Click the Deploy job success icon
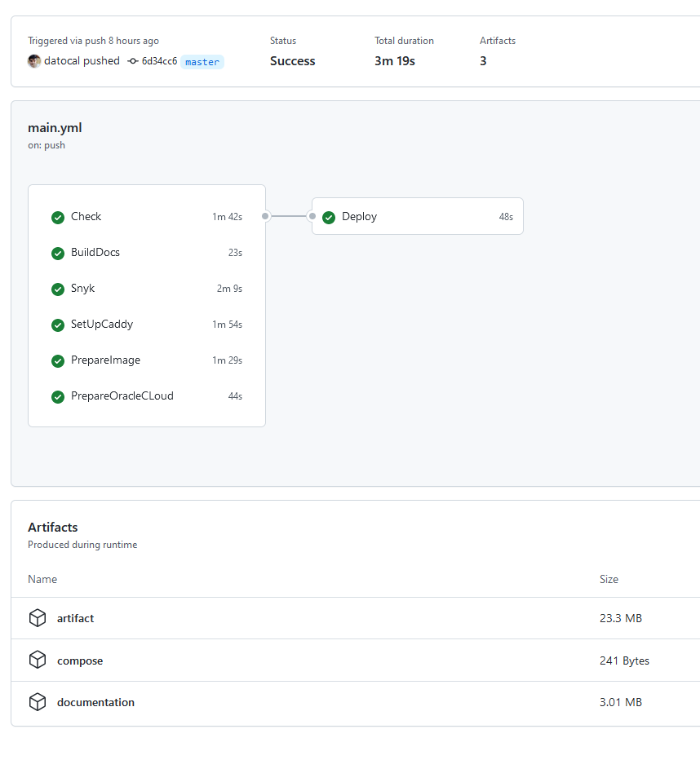 (x=329, y=217)
